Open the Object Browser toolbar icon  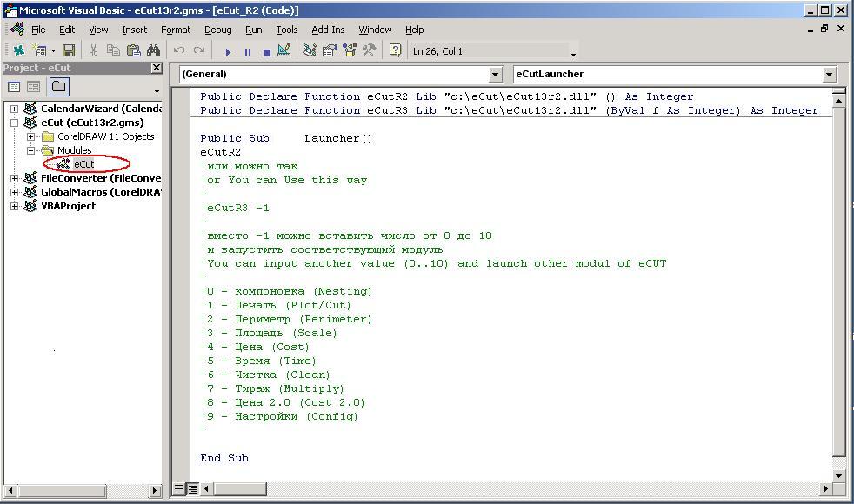click(350, 50)
